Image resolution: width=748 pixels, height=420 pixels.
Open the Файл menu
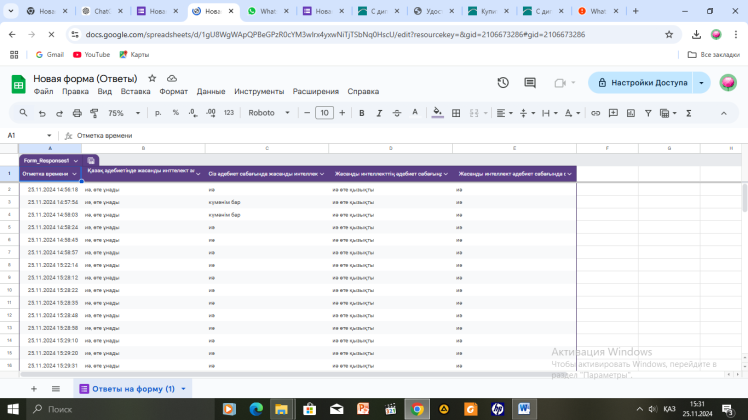coord(43,91)
